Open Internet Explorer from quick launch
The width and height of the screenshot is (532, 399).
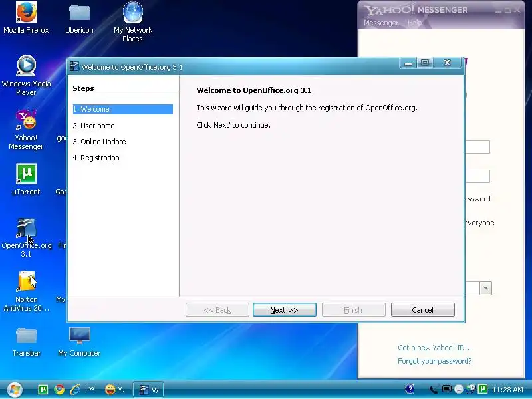pyautogui.click(x=75, y=390)
